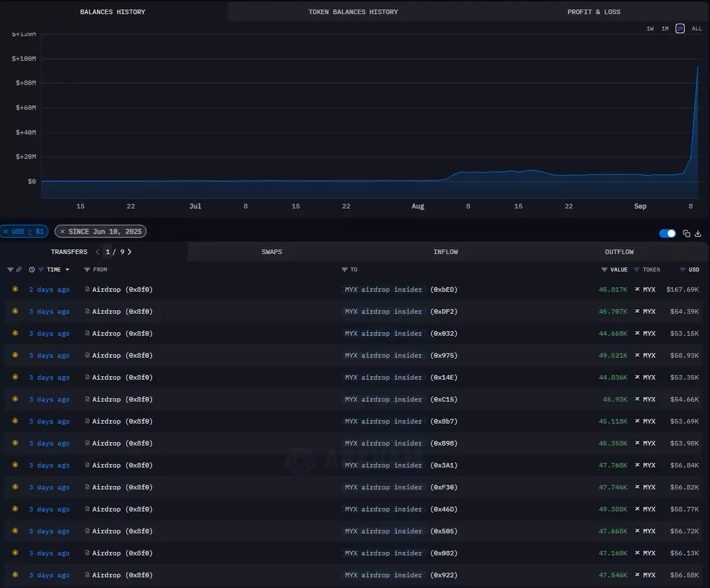Click the contract document icon in the 0xF30 row
Image resolution: width=710 pixels, height=588 pixels.
(x=88, y=487)
